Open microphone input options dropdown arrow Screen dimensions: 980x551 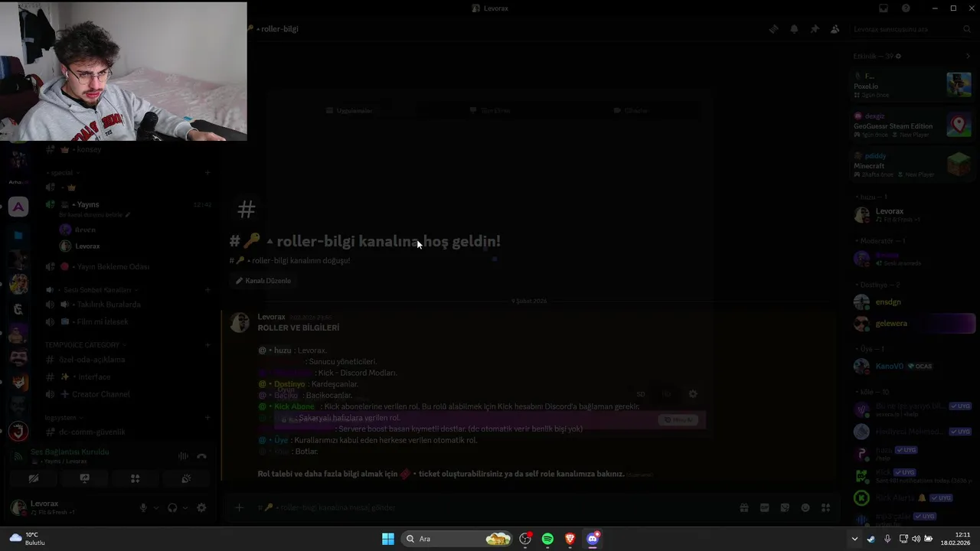[155, 507]
